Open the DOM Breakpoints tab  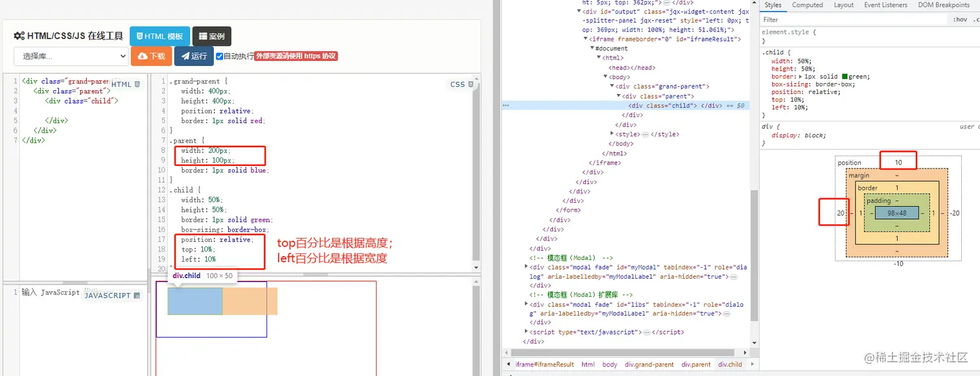click(943, 5)
